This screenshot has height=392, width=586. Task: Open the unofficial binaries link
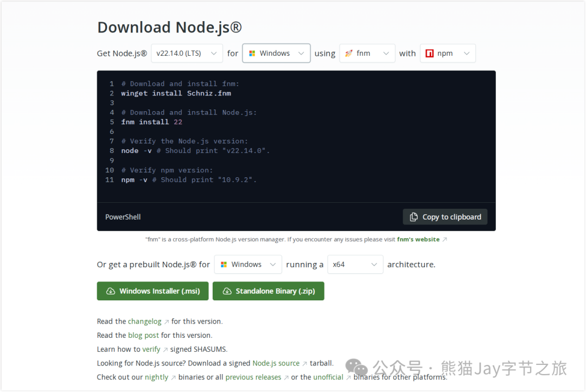328,377
